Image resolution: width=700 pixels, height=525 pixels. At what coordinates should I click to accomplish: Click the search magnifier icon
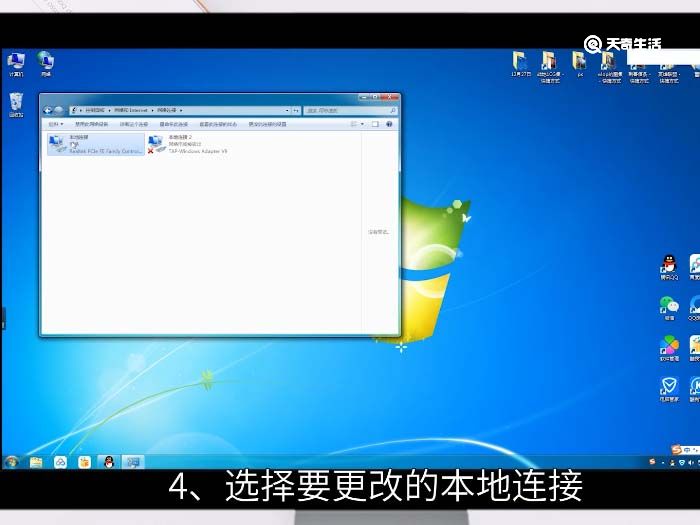pyautogui.click(x=393, y=110)
